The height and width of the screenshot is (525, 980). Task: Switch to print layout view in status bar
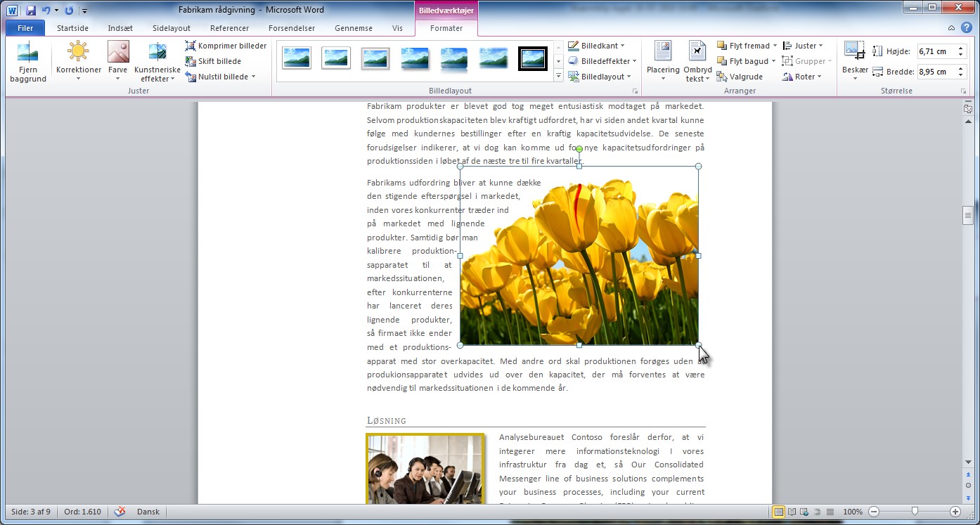point(778,512)
